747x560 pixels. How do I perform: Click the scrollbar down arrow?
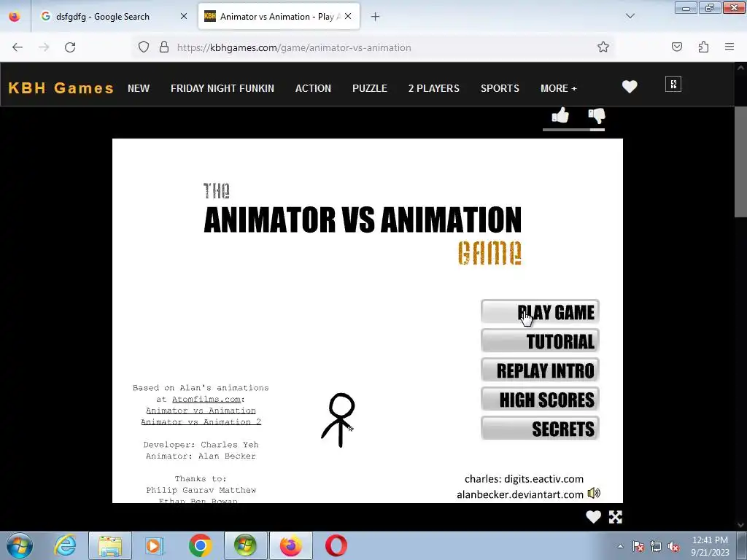(x=740, y=524)
